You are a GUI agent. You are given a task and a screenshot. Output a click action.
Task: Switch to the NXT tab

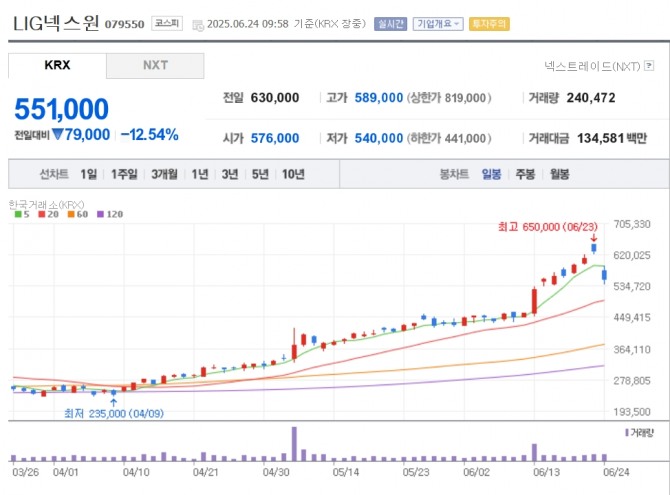(155, 66)
